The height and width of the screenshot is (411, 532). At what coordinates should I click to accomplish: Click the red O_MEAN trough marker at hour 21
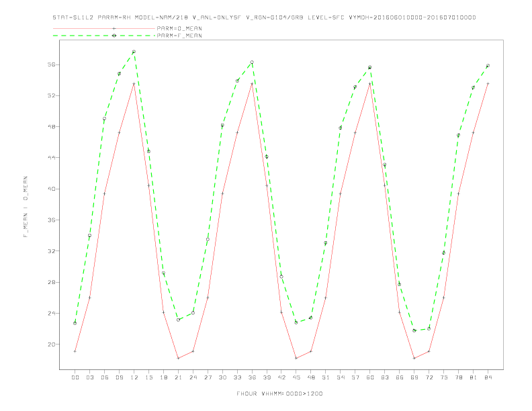(178, 358)
